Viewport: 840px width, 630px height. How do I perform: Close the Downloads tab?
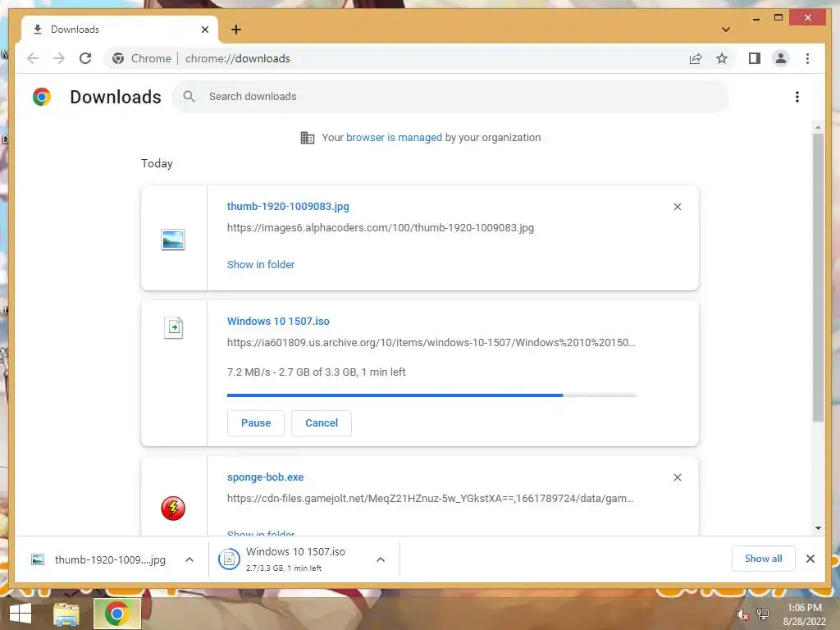pyautogui.click(x=204, y=30)
